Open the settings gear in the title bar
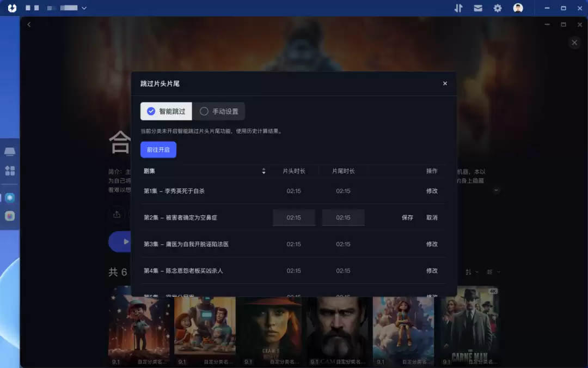This screenshot has width=588, height=368. (497, 8)
